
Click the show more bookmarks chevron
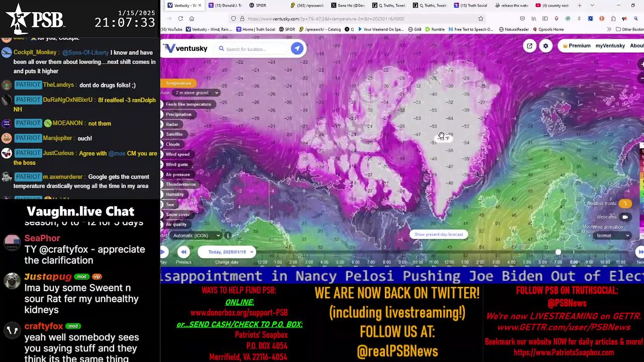(610, 29)
